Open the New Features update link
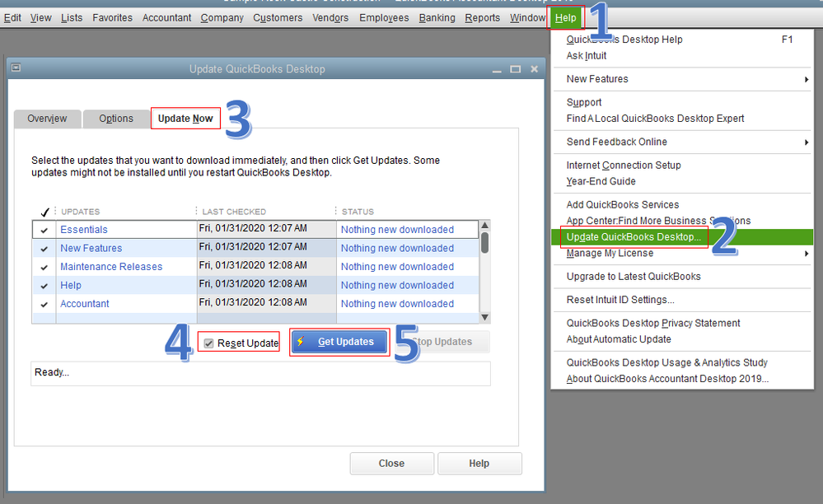The image size is (823, 504). (91, 248)
